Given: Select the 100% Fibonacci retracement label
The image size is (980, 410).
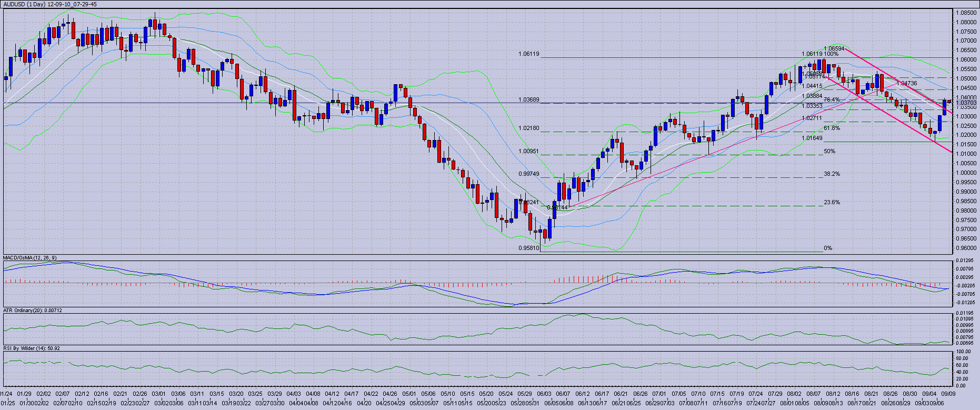Looking at the screenshot, I should pyautogui.click(x=831, y=54).
